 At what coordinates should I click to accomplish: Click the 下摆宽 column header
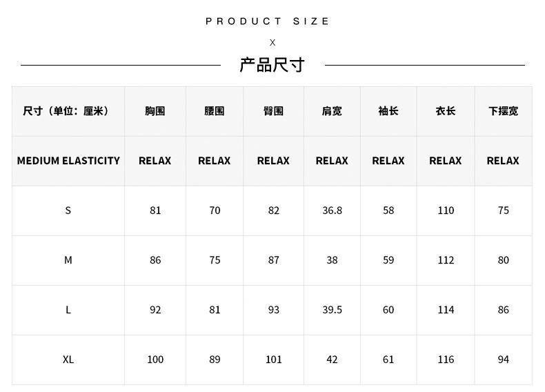pos(504,111)
